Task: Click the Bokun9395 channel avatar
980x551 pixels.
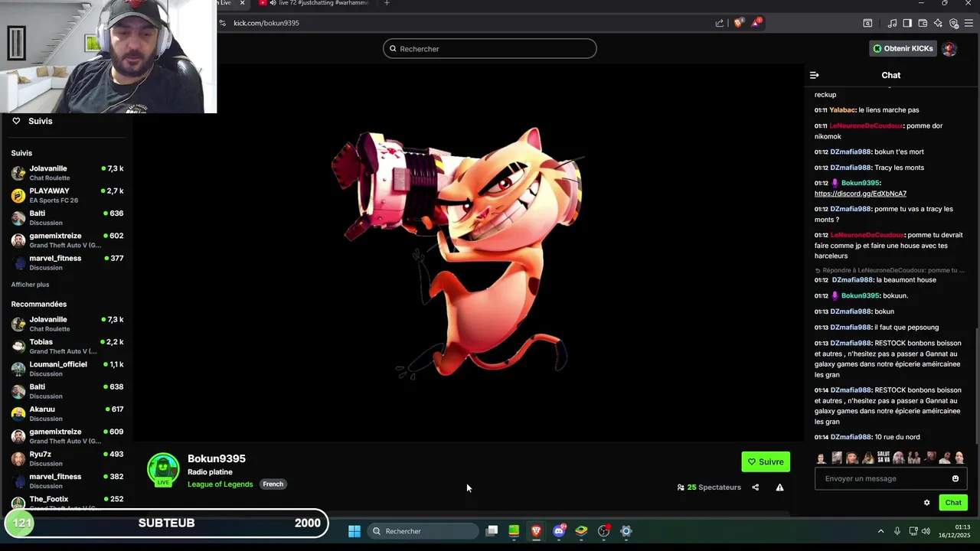Action: [163, 469]
